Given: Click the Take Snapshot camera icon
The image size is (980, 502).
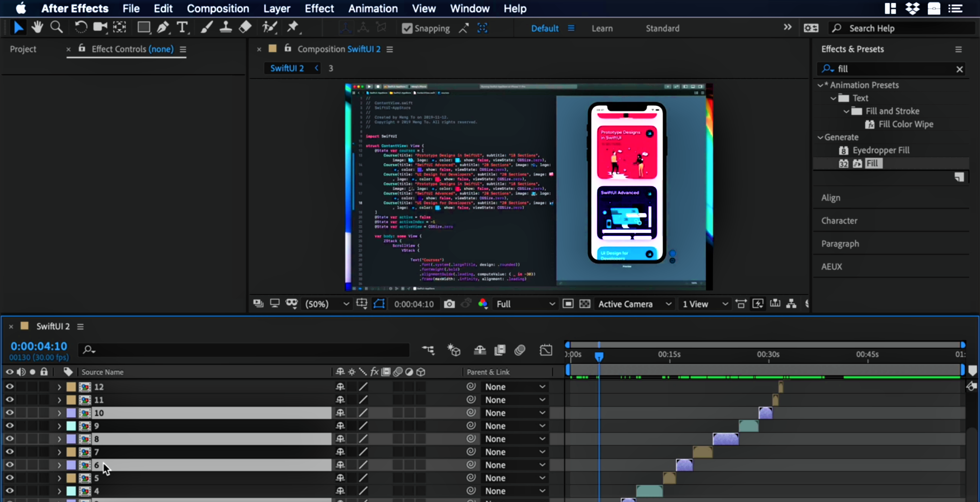Looking at the screenshot, I should (x=449, y=304).
